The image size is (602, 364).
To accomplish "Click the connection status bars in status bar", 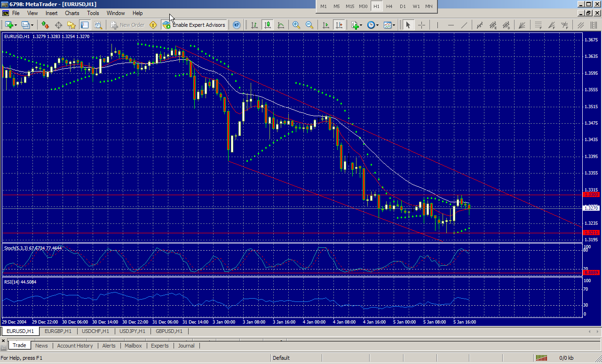I will [x=542, y=358].
